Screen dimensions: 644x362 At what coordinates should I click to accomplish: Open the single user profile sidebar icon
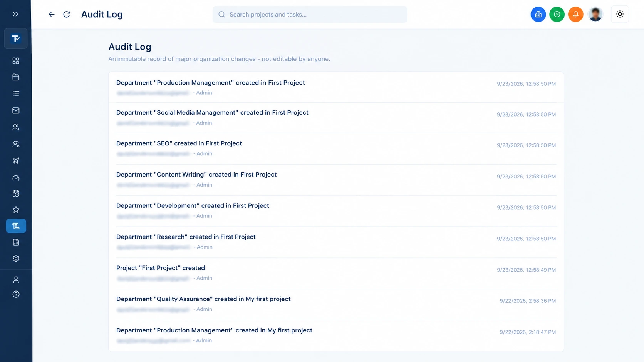pyautogui.click(x=16, y=280)
